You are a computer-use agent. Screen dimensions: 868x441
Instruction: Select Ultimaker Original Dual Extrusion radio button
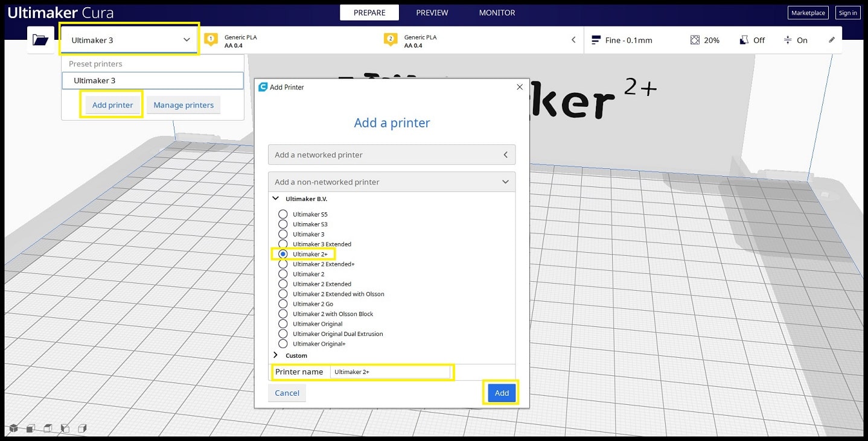pyautogui.click(x=282, y=334)
